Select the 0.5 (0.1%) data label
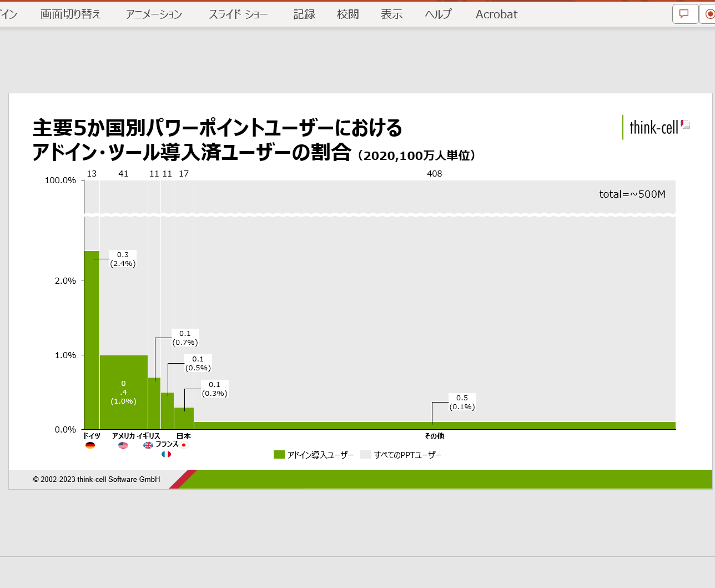Viewport: 715px width, 588px height. tap(462, 403)
